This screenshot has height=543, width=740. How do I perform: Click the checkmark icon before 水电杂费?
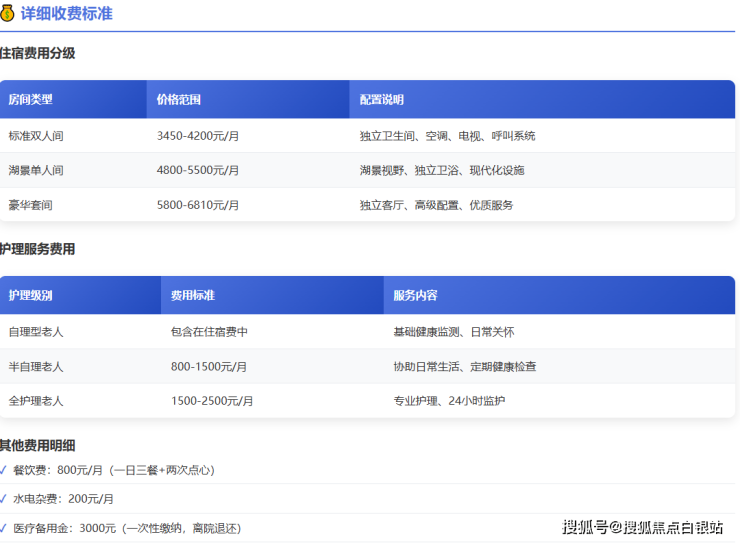[4, 498]
